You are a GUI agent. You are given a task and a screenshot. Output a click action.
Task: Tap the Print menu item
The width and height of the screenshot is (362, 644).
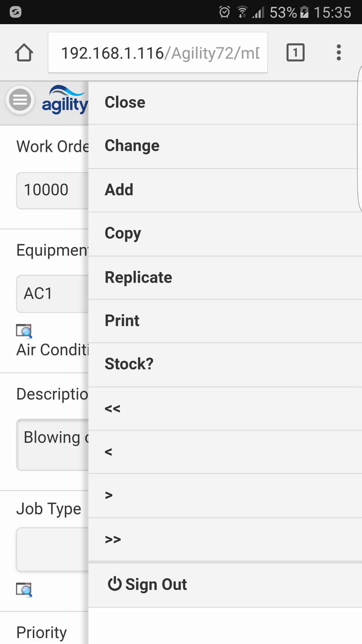122,321
